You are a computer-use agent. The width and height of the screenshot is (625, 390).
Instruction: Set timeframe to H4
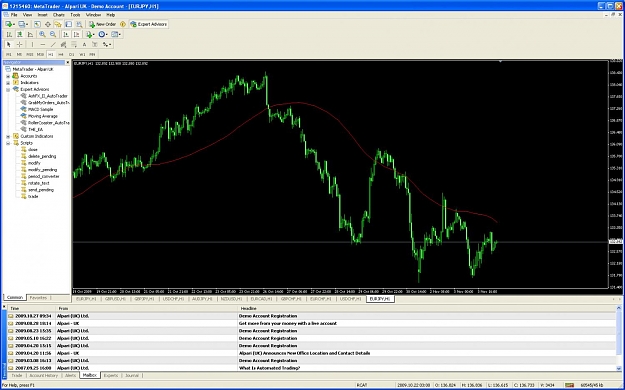[61, 54]
